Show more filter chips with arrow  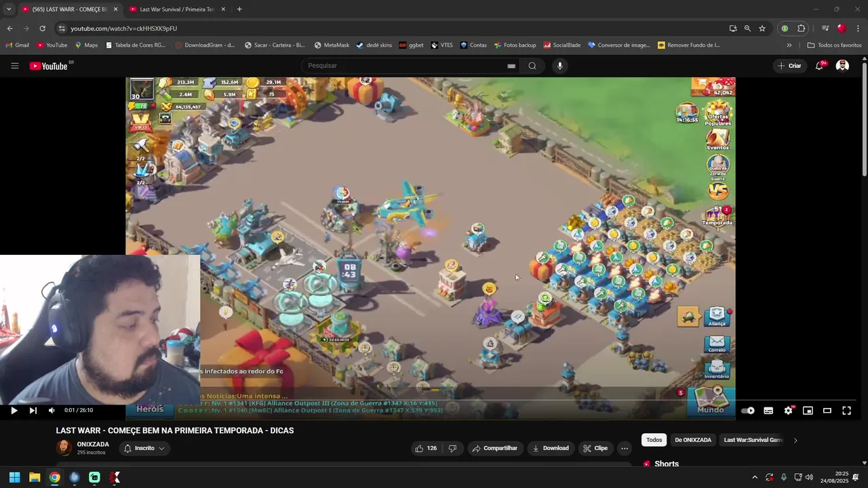tap(795, 440)
